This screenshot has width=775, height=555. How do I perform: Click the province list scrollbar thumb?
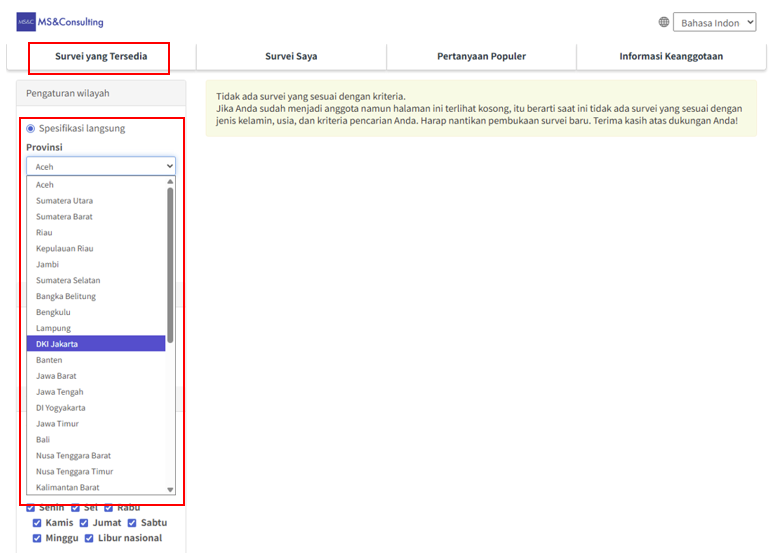click(x=170, y=265)
